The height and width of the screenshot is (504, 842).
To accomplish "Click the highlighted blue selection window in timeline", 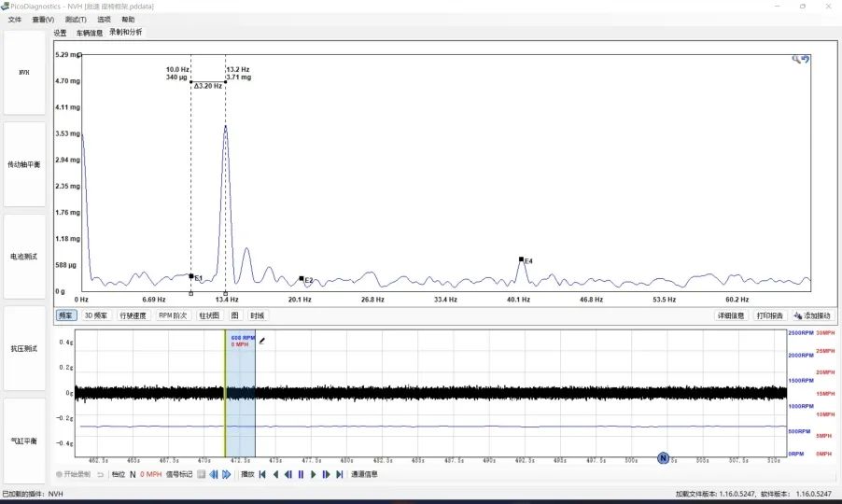I will pyautogui.click(x=241, y=394).
